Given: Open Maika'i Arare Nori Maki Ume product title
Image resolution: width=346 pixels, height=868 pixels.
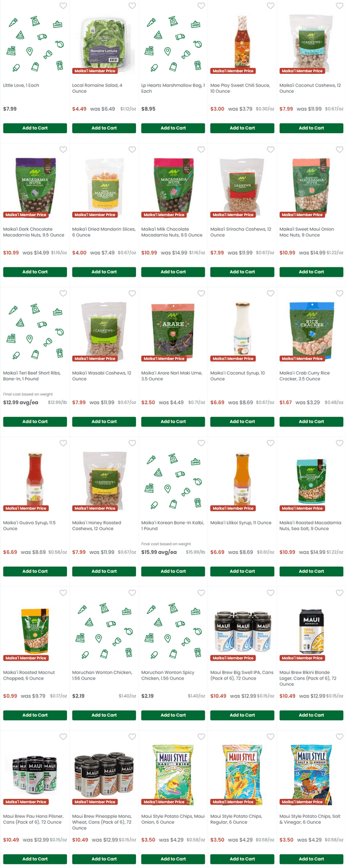Looking at the screenshot, I should click(x=171, y=376).
